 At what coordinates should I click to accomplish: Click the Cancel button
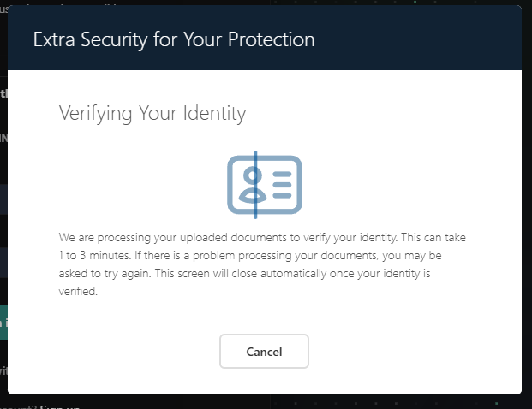[264, 352]
